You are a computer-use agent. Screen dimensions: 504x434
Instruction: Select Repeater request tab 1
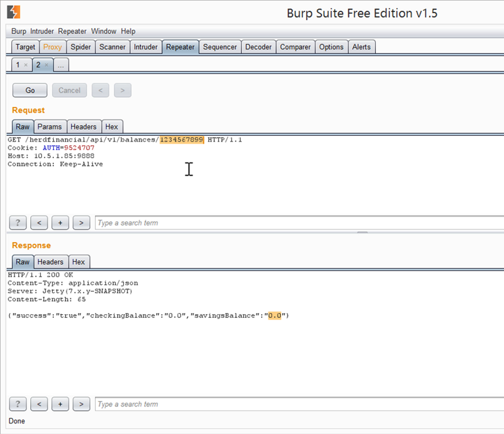[18, 65]
